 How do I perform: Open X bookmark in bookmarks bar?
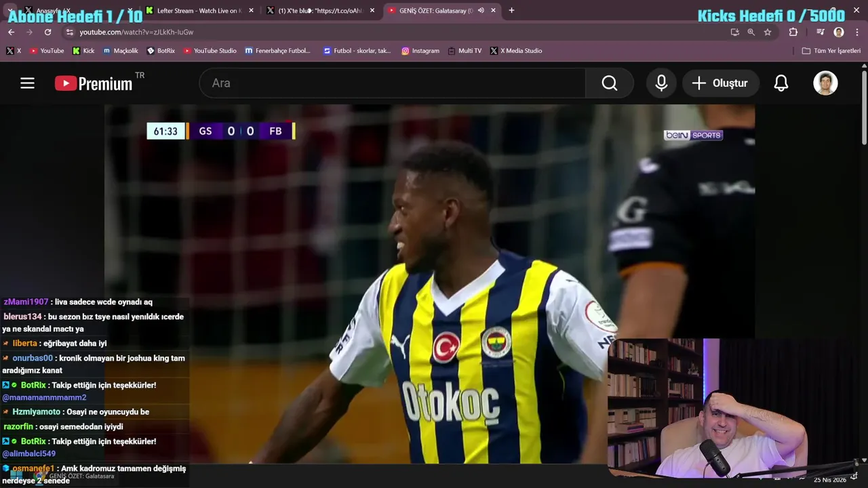pos(14,51)
